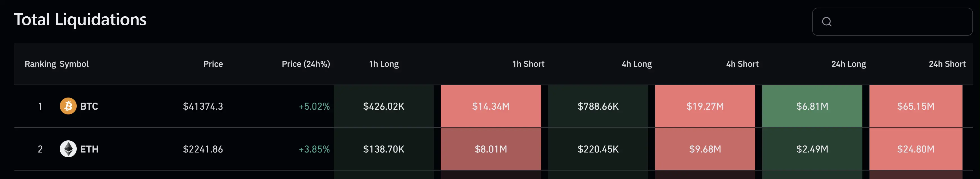Click the green +5.02% BTC price change
Image resolution: width=980 pixels, height=179 pixels.
[x=314, y=106]
